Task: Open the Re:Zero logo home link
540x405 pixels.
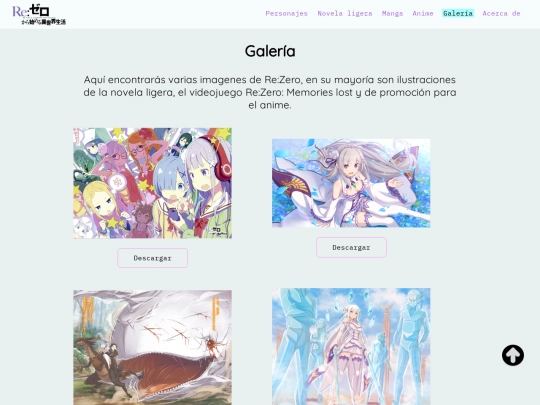Action: (39, 14)
